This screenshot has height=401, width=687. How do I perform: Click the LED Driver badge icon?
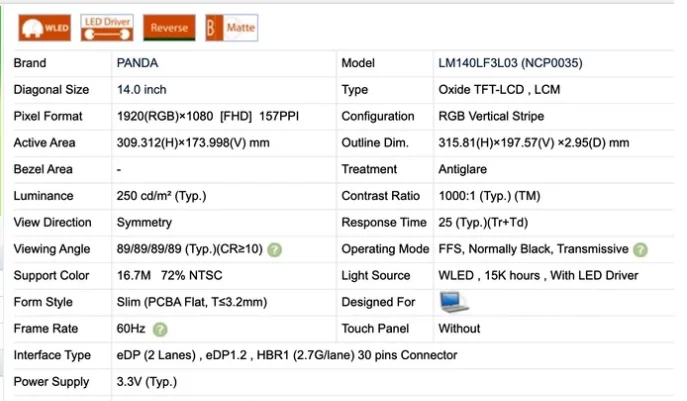108,27
